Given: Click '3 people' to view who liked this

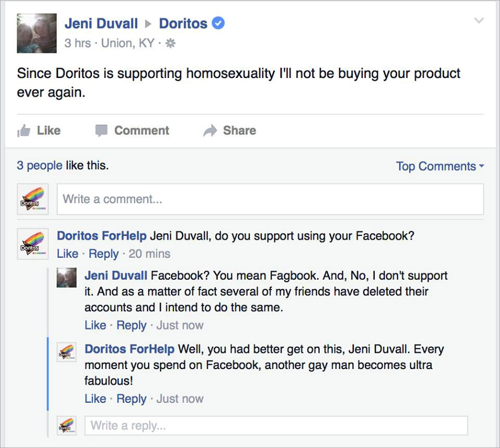Looking at the screenshot, I should point(40,166).
